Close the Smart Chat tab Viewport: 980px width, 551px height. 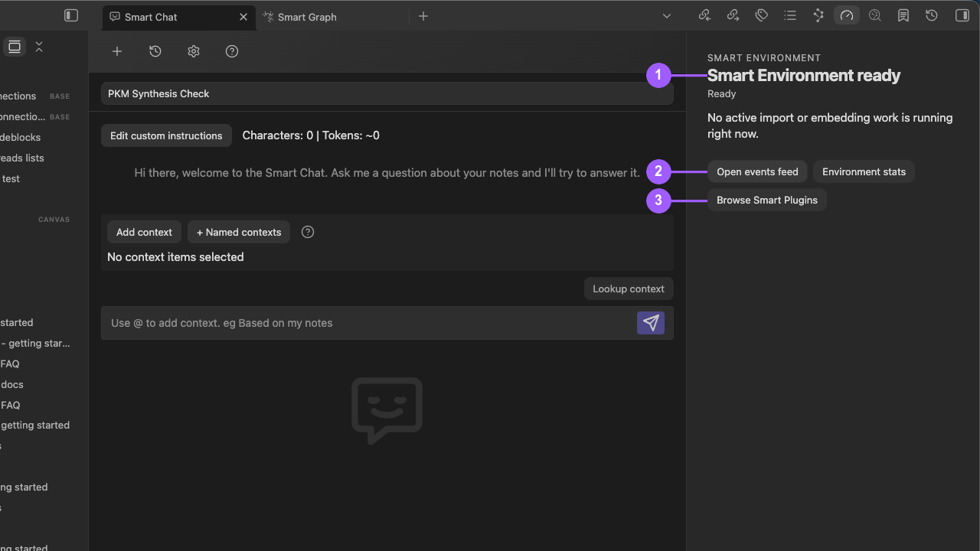click(x=243, y=17)
